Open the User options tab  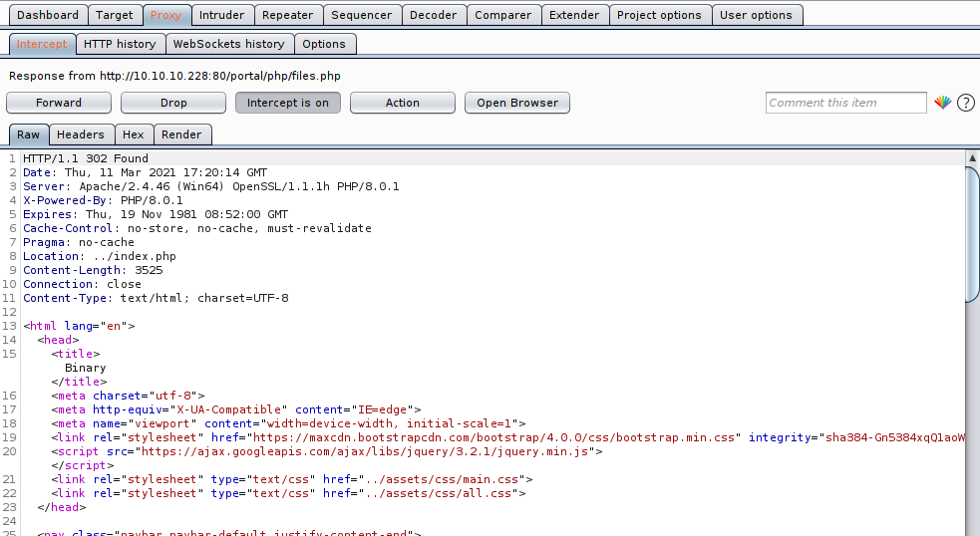(x=757, y=15)
